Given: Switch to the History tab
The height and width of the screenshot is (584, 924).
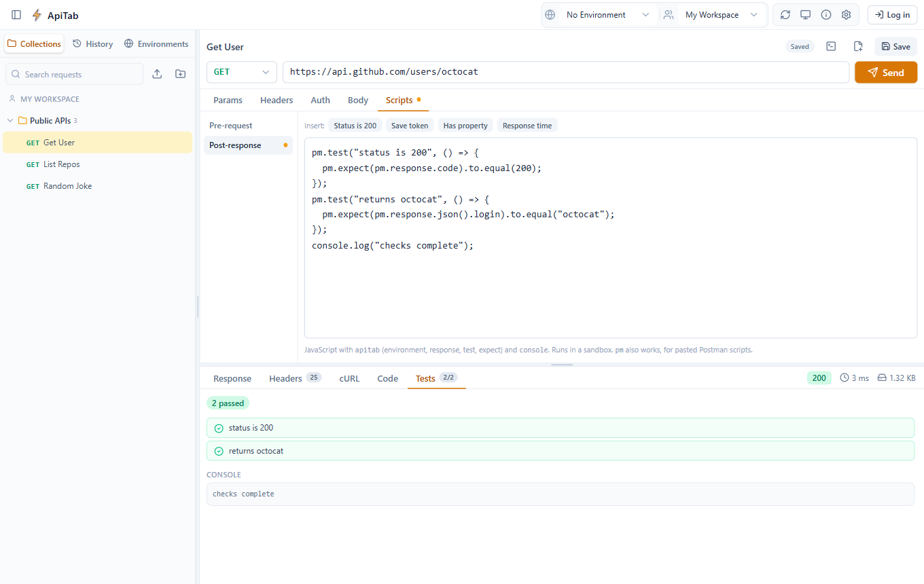Looking at the screenshot, I should [x=93, y=44].
